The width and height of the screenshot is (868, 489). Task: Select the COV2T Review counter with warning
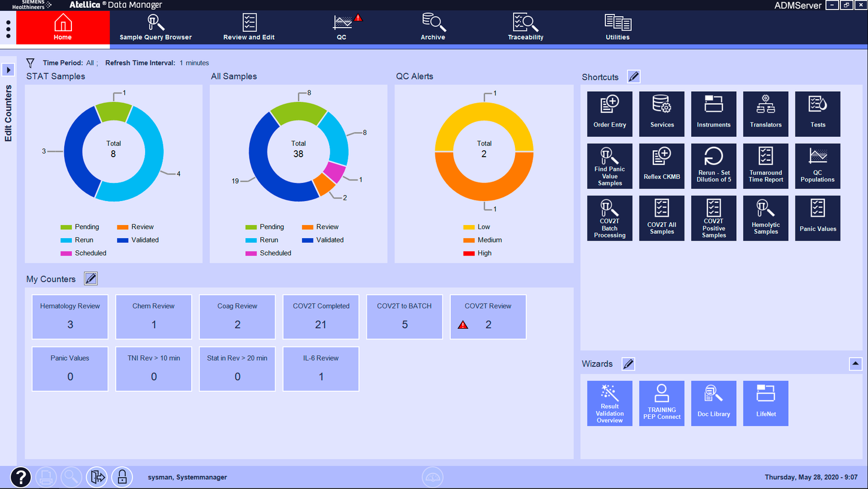coord(488,317)
